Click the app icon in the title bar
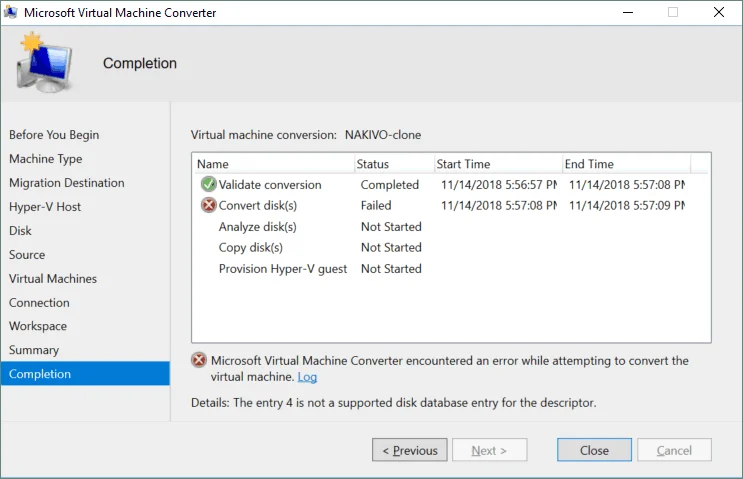Viewport: 743px width, 479px height. click(x=10, y=12)
